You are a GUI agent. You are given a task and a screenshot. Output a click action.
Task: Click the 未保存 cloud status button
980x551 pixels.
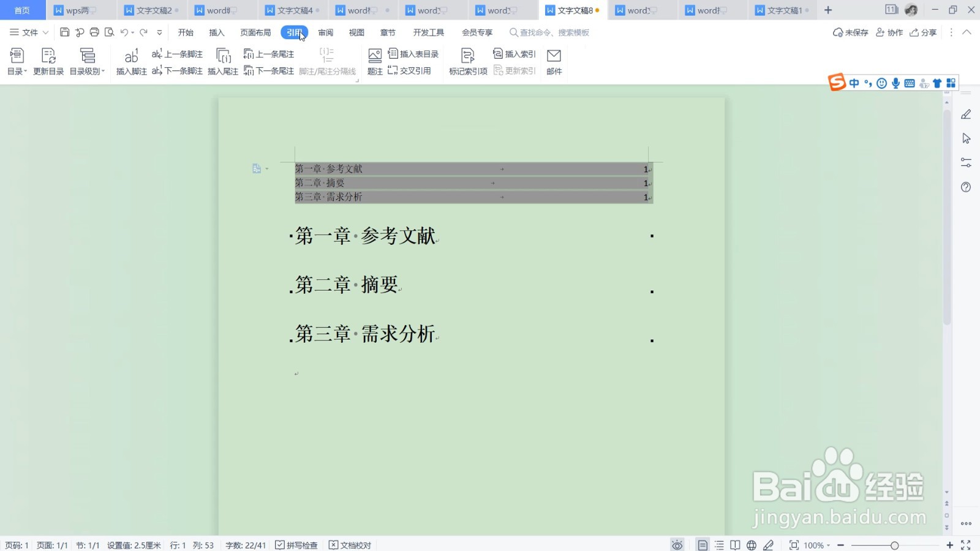tap(850, 32)
